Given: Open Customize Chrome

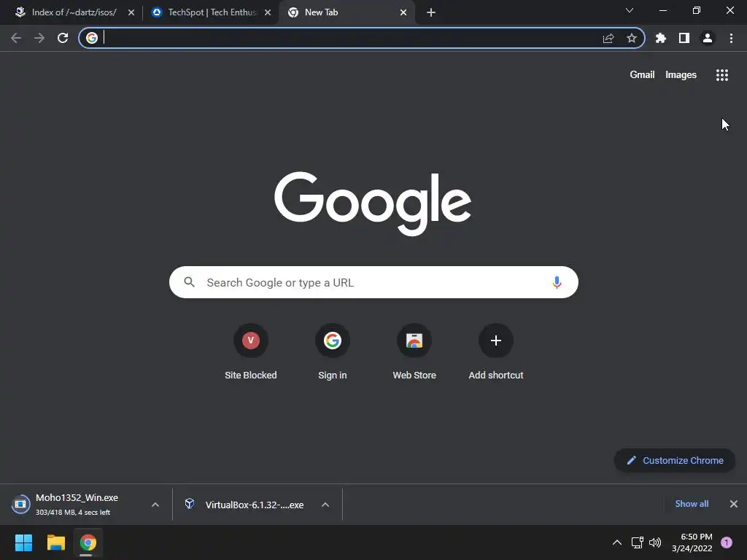Looking at the screenshot, I should pyautogui.click(x=675, y=461).
